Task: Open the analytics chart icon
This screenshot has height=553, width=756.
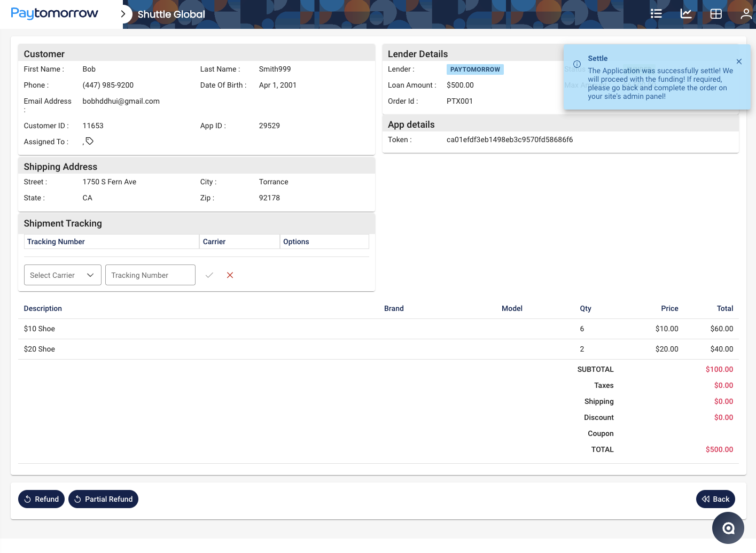Action: 686,14
